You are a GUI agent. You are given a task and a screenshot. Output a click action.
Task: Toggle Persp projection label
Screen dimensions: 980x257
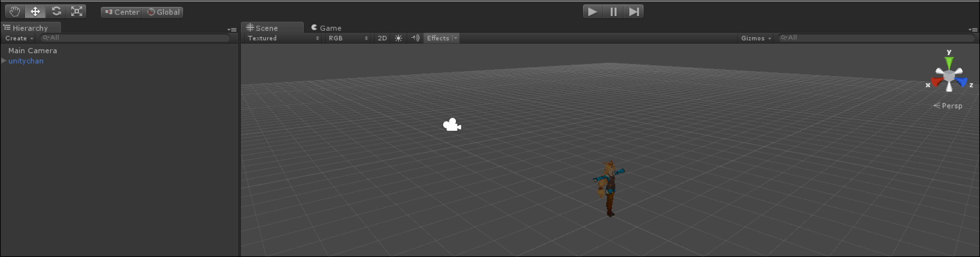point(948,105)
